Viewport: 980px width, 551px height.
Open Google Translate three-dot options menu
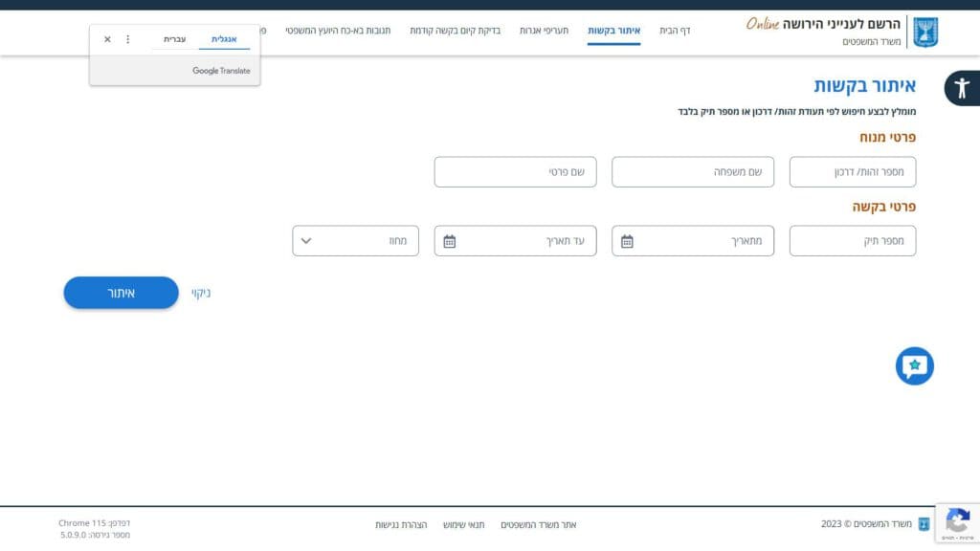(x=128, y=39)
